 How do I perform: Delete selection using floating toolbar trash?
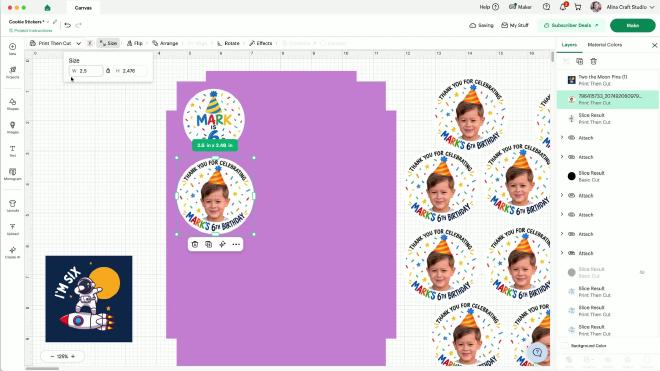[x=194, y=244]
